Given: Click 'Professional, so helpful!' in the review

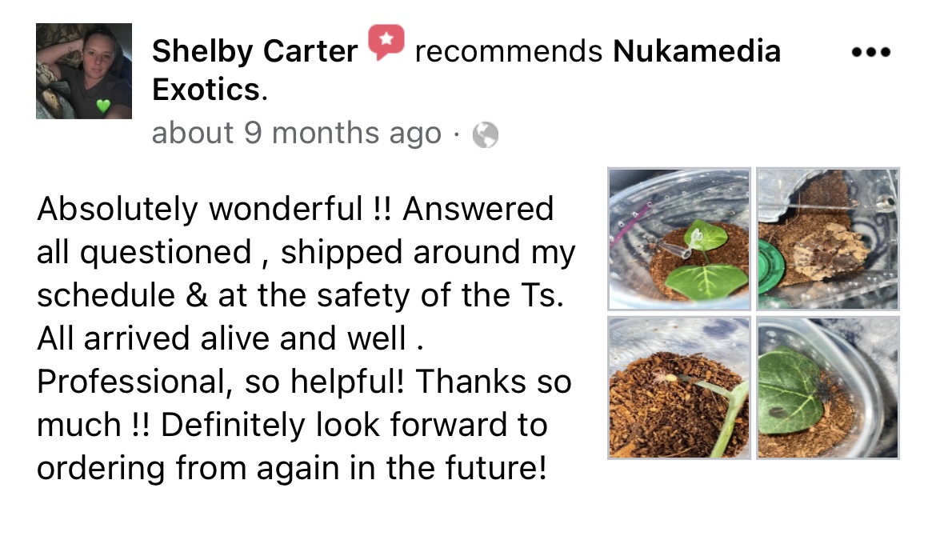Looking at the screenshot, I should 221,382.
